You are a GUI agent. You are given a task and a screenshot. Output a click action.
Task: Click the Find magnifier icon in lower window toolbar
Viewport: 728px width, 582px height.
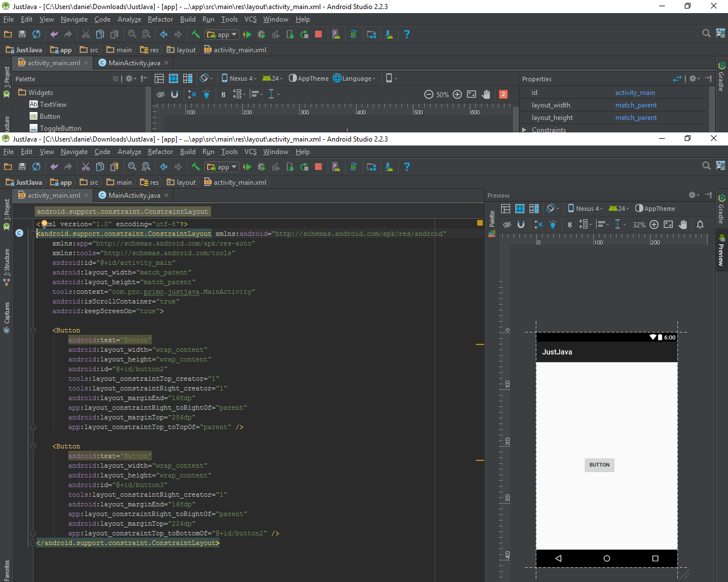click(132, 167)
